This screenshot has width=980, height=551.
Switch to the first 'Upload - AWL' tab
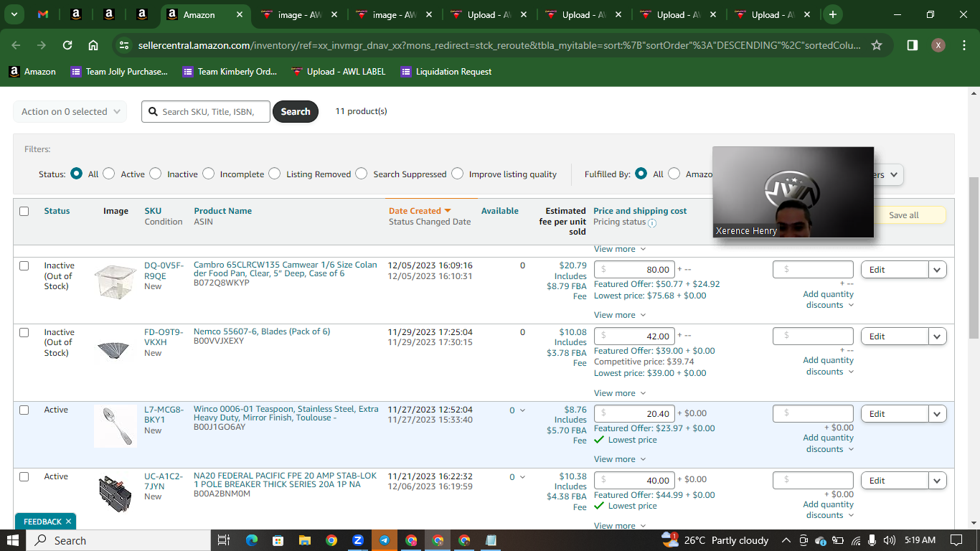(489, 14)
